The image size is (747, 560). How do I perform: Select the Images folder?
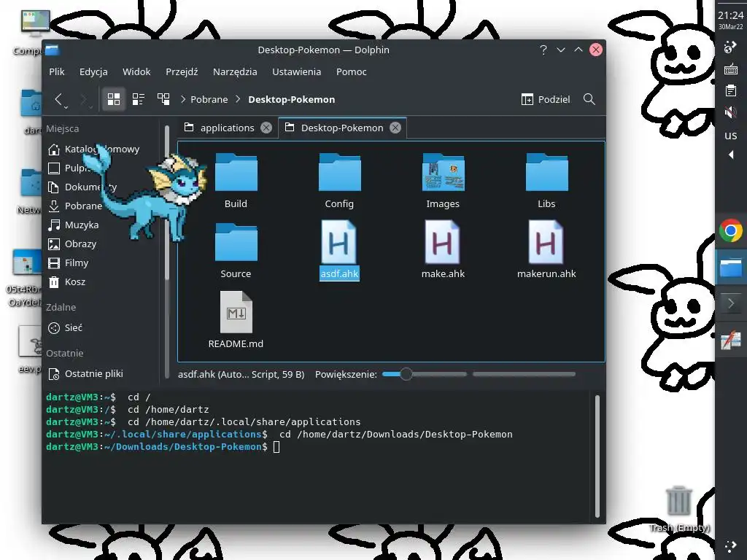(443, 182)
